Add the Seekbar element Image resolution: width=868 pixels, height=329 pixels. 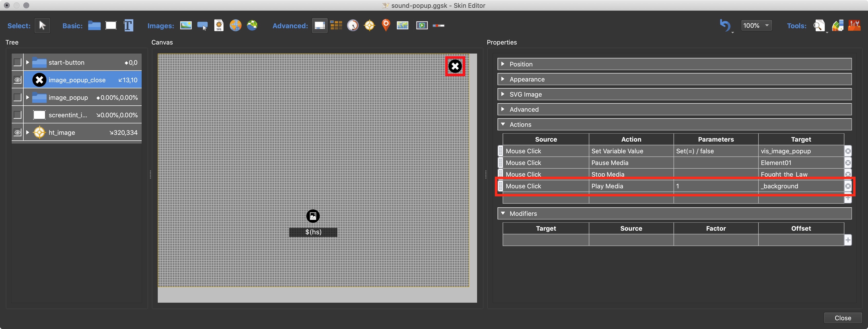point(438,26)
